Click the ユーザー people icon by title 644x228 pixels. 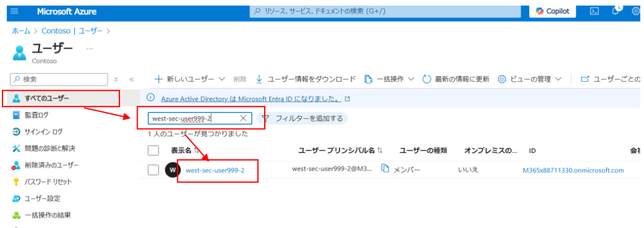pos(19,53)
